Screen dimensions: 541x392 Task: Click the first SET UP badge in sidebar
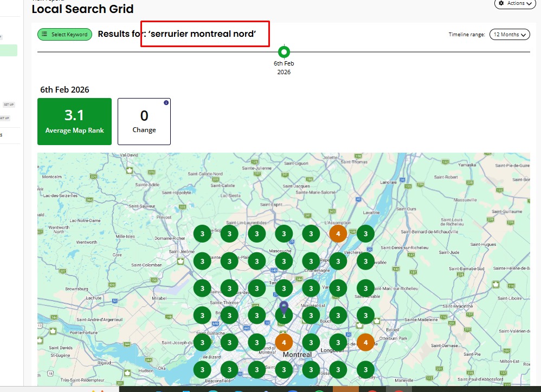point(9,104)
